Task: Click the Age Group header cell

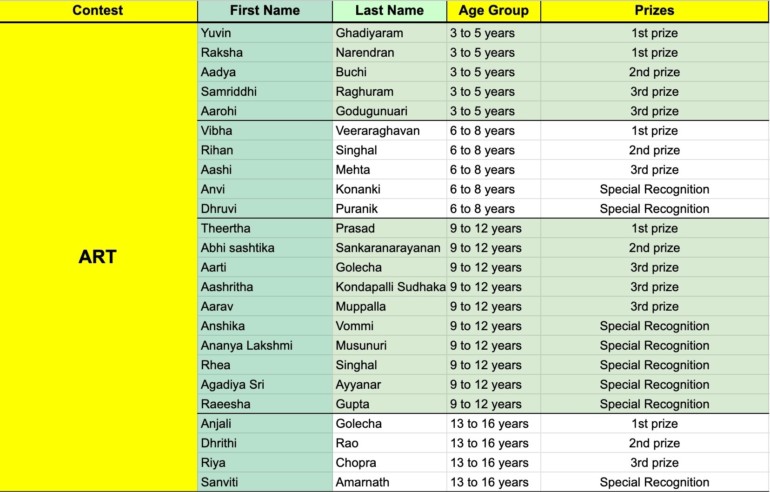Action: (494, 11)
